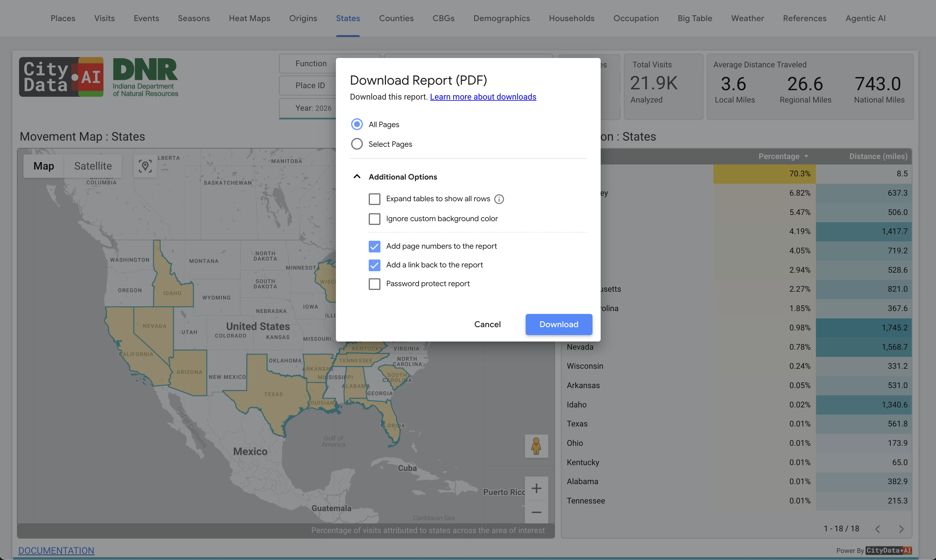Go to the Counties tab
Screen dimensions: 936x560
[396, 18]
